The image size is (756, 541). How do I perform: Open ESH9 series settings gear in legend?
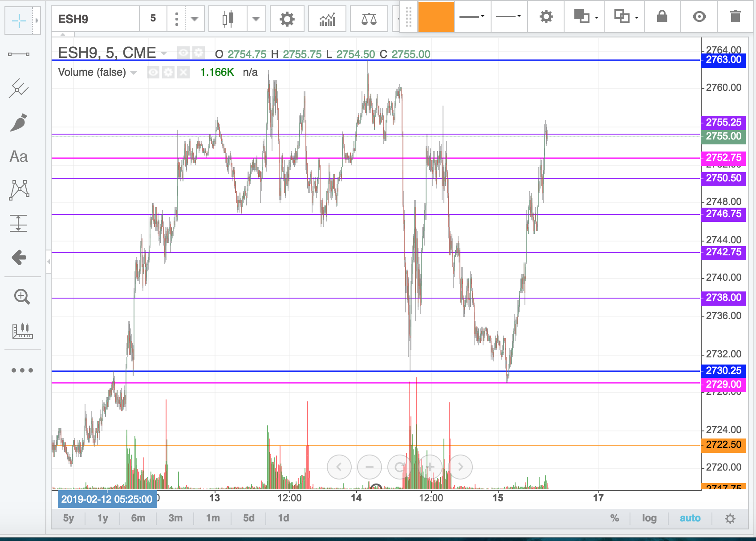[198, 53]
